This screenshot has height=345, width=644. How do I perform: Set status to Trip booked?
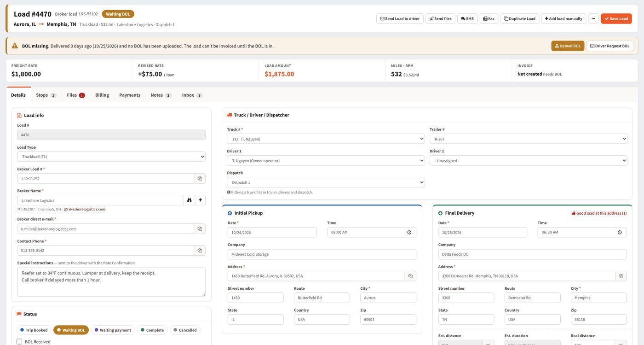click(x=34, y=330)
